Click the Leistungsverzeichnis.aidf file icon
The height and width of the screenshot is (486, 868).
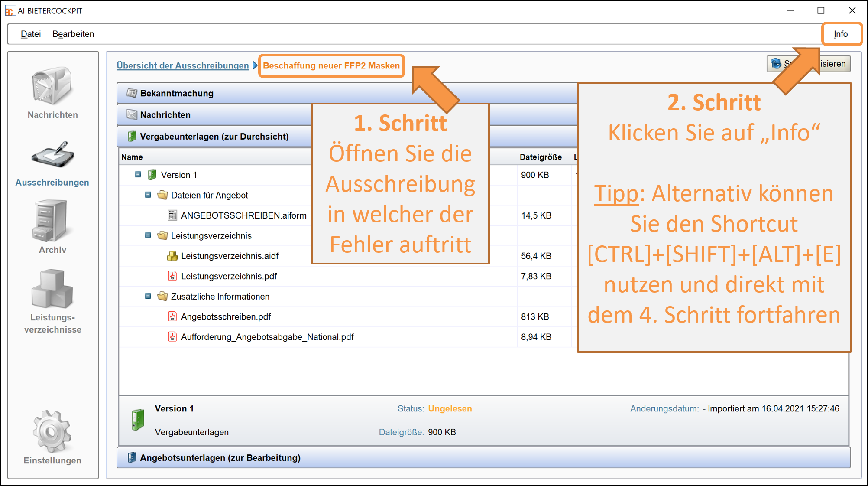coord(172,256)
